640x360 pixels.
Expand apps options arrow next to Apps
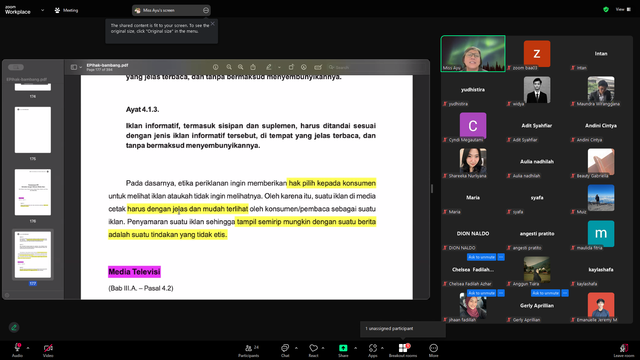[x=382, y=348]
